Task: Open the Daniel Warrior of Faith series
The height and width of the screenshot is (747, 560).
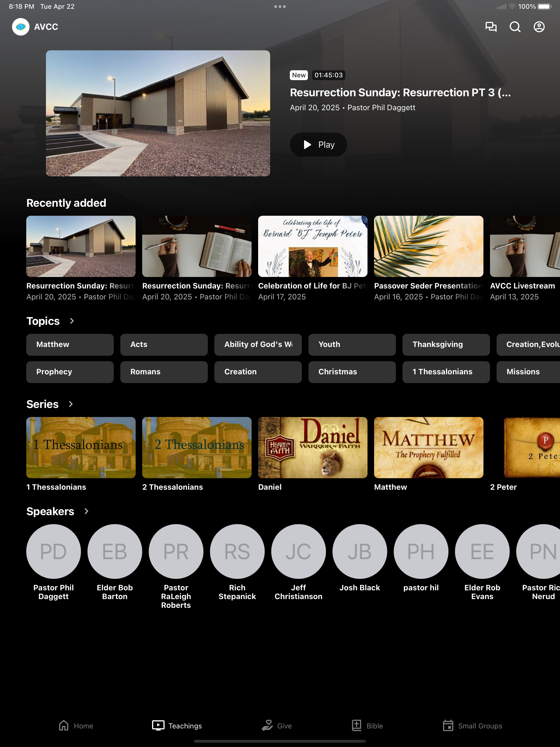Action: (313, 447)
